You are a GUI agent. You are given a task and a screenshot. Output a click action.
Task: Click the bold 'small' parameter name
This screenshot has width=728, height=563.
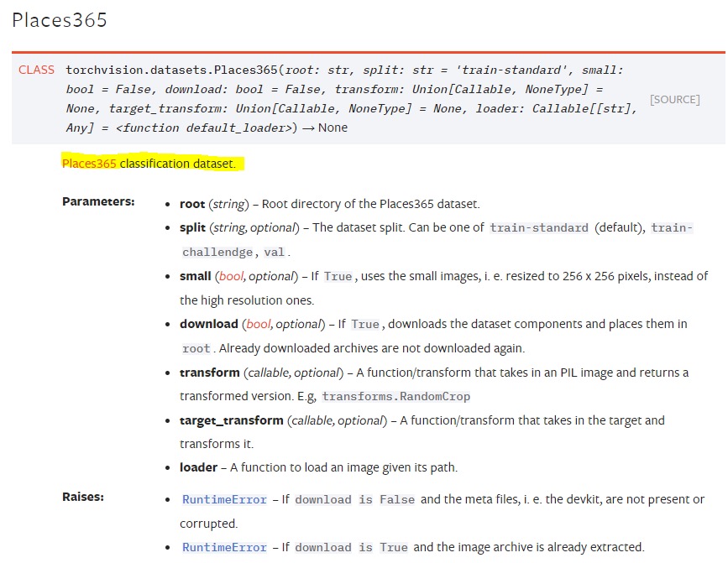pyautogui.click(x=196, y=276)
